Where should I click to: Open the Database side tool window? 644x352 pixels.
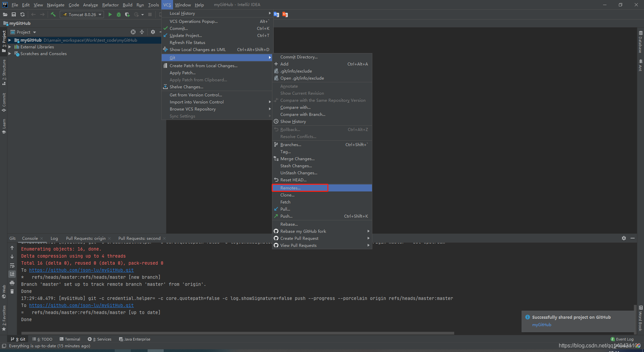tap(640, 42)
